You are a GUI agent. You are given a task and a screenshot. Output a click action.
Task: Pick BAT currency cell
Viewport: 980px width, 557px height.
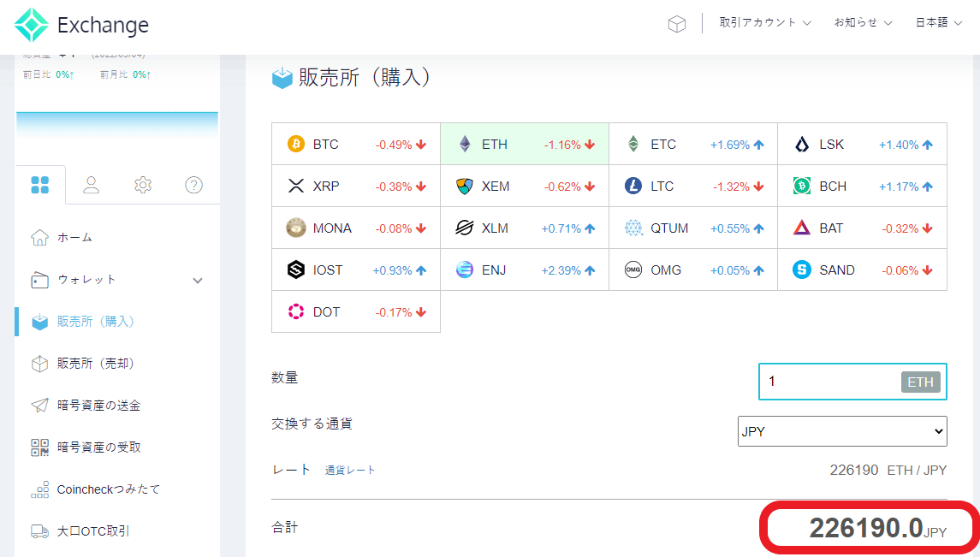tap(863, 228)
